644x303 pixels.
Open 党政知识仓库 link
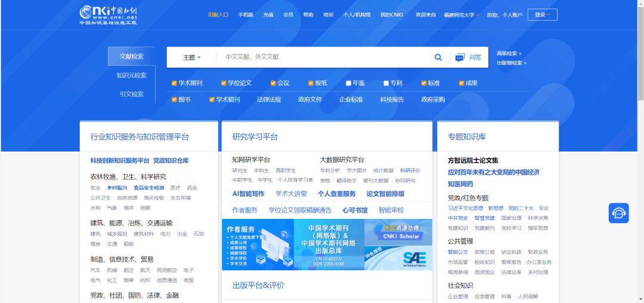171,160
